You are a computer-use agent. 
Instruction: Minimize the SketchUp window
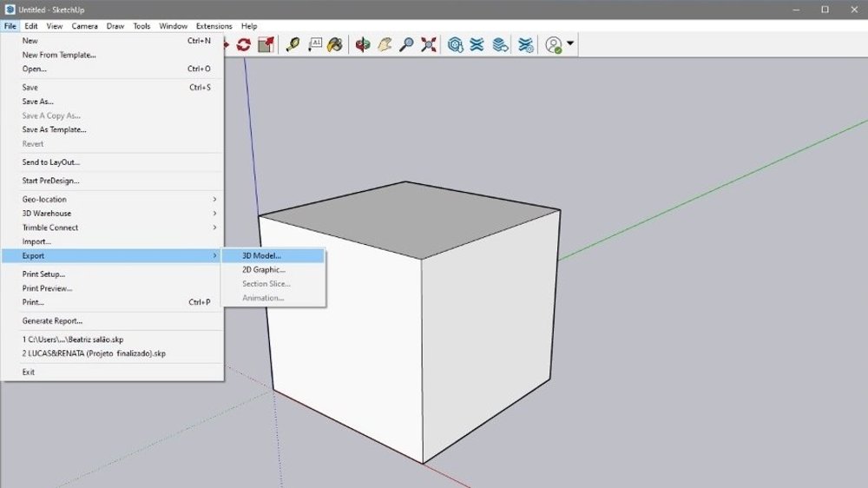[796, 10]
